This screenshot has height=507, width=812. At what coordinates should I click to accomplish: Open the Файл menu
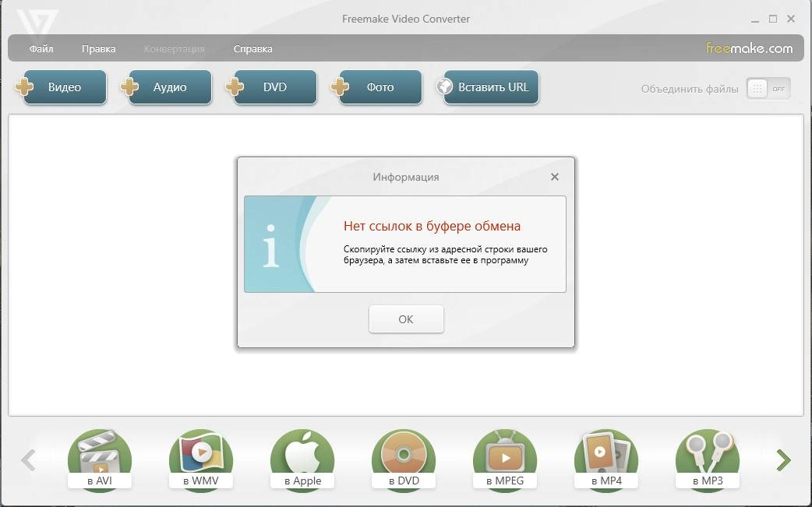pyautogui.click(x=41, y=48)
